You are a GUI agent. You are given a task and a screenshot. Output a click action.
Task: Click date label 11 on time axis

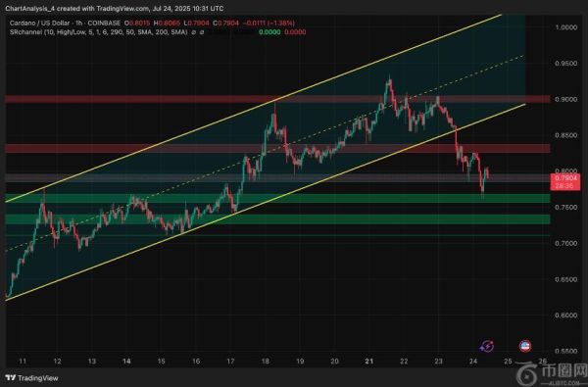pos(23,362)
